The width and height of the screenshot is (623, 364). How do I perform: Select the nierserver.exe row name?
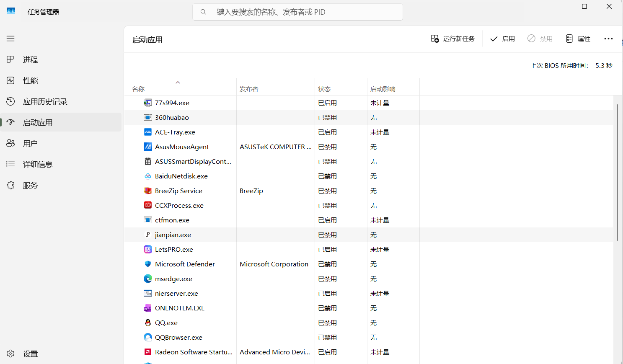(176, 293)
